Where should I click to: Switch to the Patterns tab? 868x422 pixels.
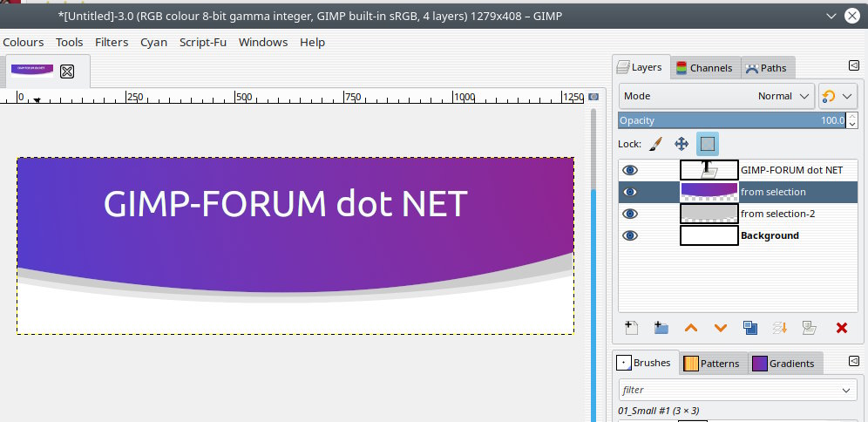(x=713, y=364)
